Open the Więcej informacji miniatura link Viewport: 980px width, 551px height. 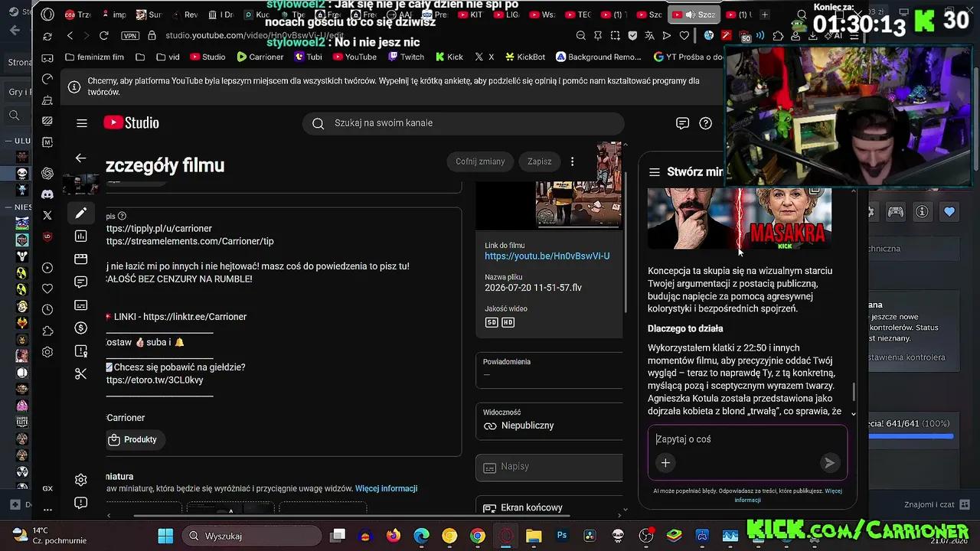pos(386,488)
